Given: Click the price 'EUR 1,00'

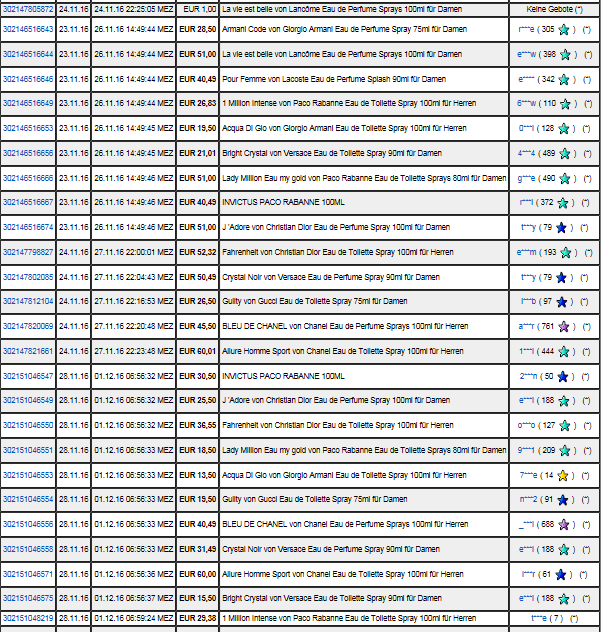Looking at the screenshot, I should (200, 9).
